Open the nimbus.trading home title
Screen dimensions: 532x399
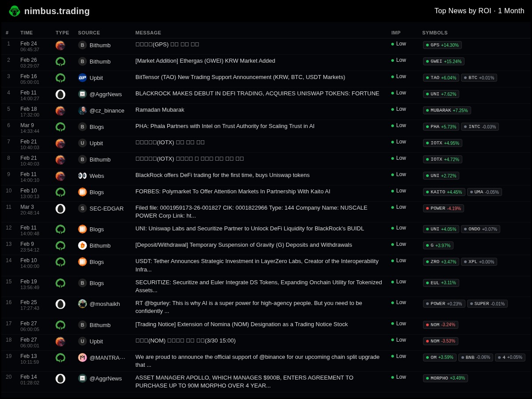click(57, 11)
